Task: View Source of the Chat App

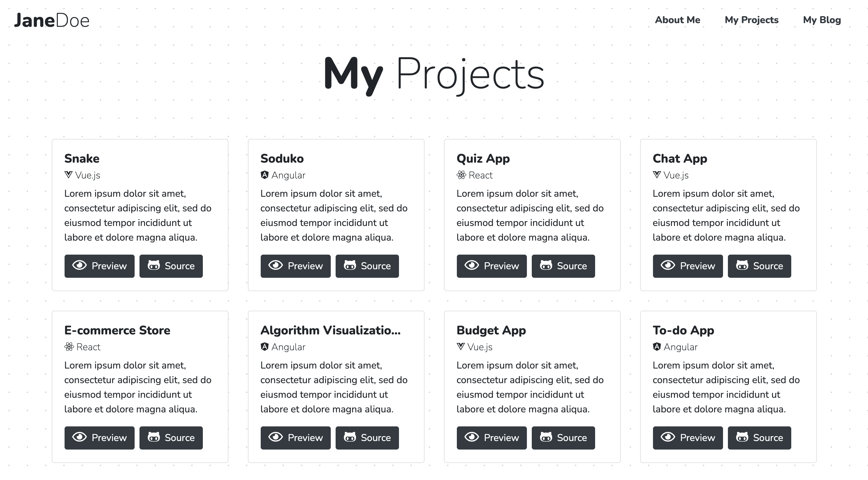Action: tap(759, 266)
